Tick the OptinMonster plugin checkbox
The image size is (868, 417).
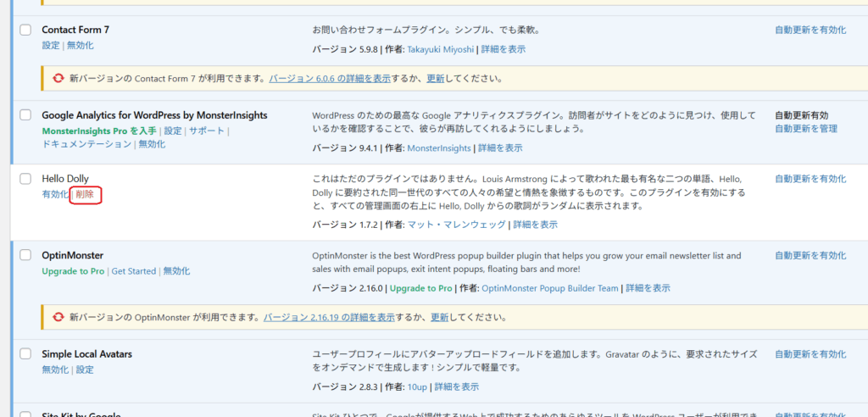pos(25,255)
